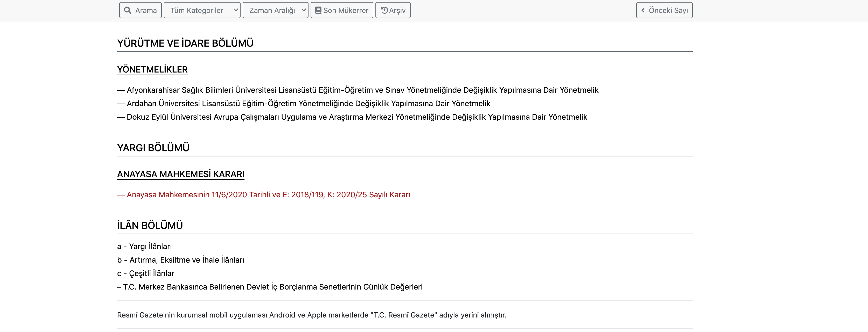
Task: Click the YÖNETMELİKLER section heading
Action: [152, 70]
